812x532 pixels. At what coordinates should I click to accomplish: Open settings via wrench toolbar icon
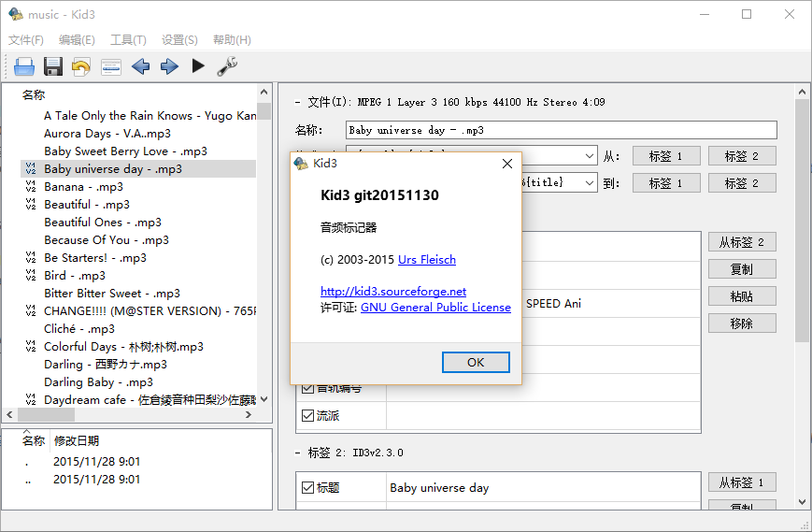[x=227, y=66]
